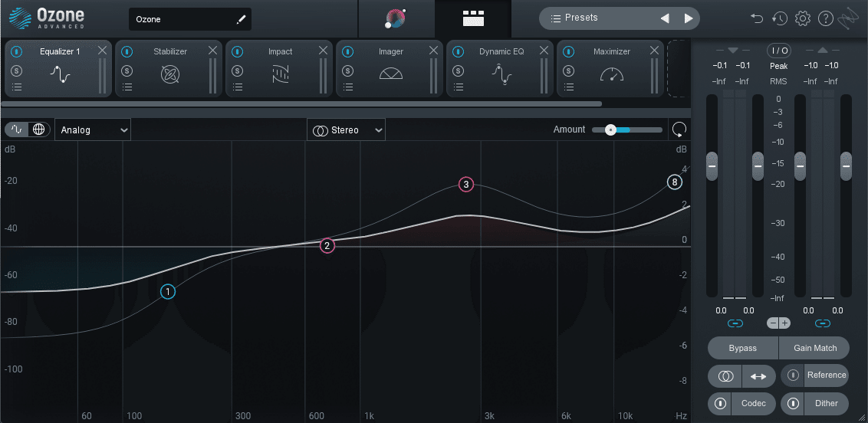Remove the Maximizer module
This screenshot has width=868, height=423.
[654, 51]
